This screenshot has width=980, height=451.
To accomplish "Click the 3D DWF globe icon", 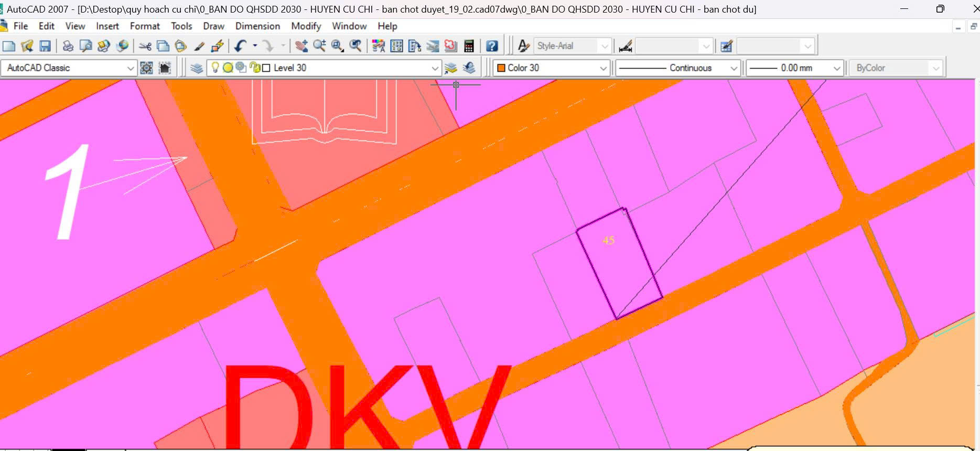I will [x=122, y=46].
